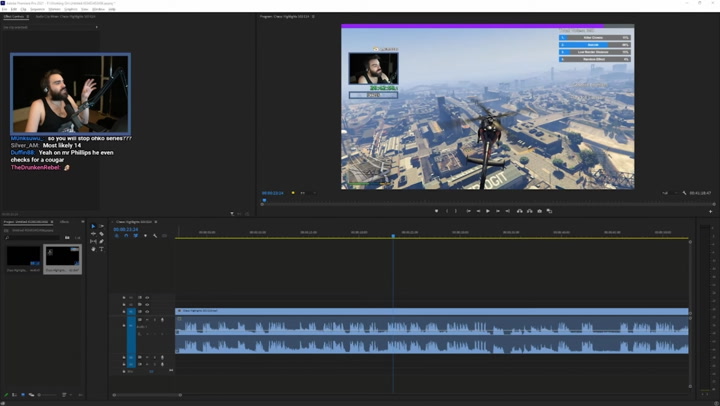Toggle targeting of lowest video track

[x=131, y=312]
